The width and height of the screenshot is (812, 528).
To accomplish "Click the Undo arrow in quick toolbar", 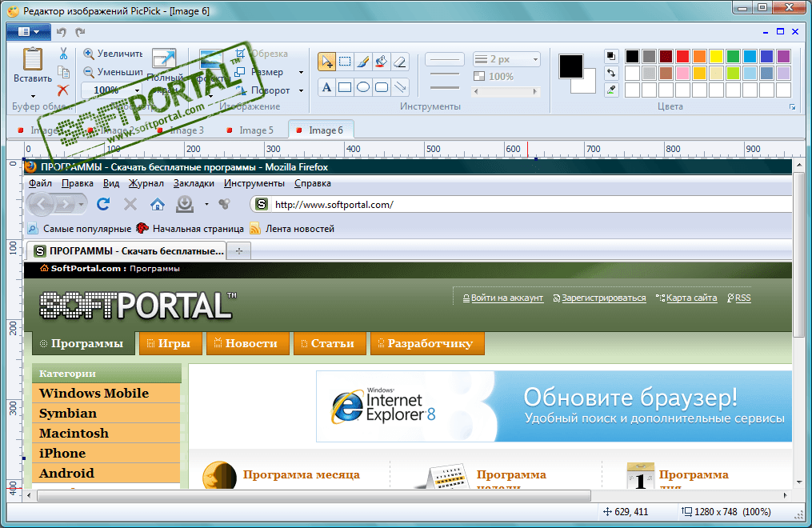I will pyautogui.click(x=62, y=32).
